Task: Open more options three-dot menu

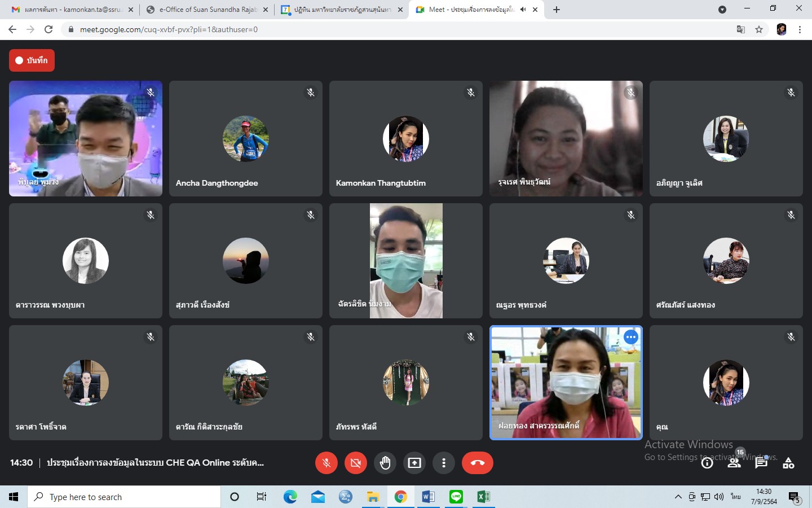Action: [x=444, y=463]
